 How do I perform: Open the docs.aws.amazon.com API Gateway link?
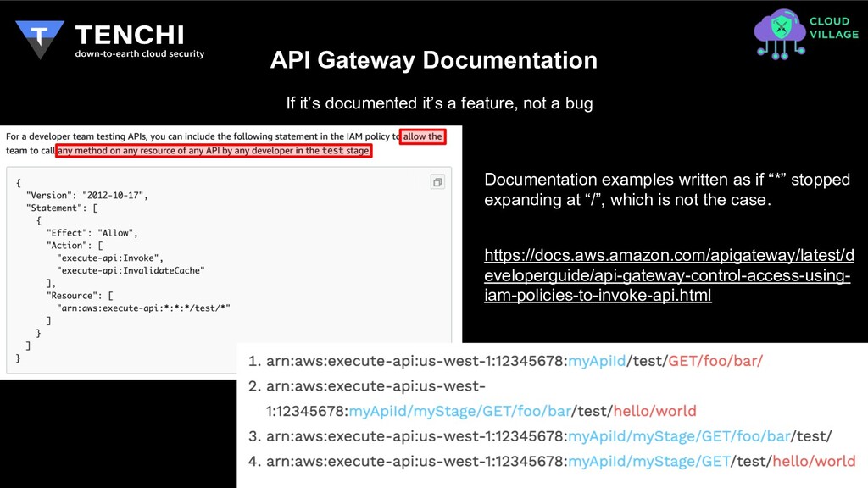point(669,275)
